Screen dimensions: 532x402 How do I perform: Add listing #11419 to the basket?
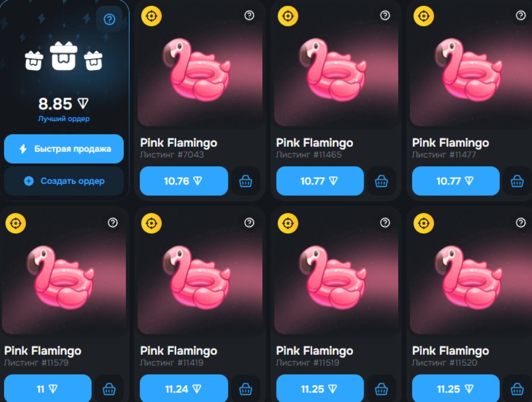click(x=246, y=389)
